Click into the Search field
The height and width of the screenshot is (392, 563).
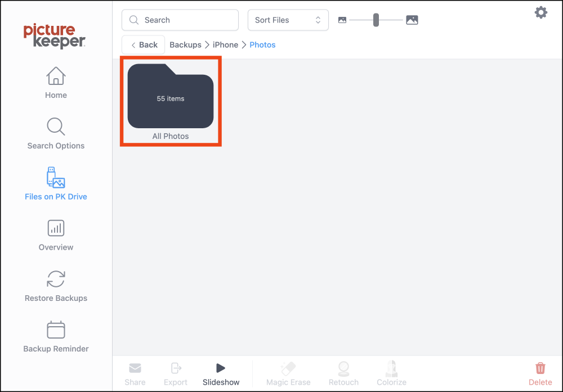pyautogui.click(x=180, y=20)
